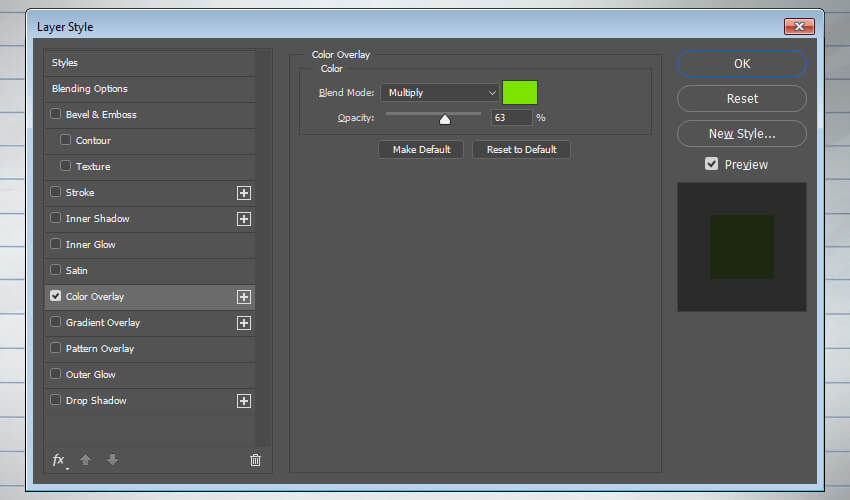The image size is (850, 500).
Task: Select the Bevel & Emboss label
Action: 101,114
